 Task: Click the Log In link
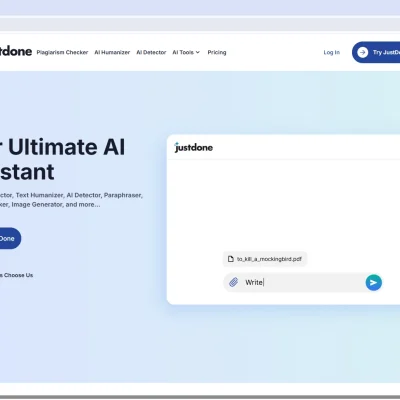332,52
